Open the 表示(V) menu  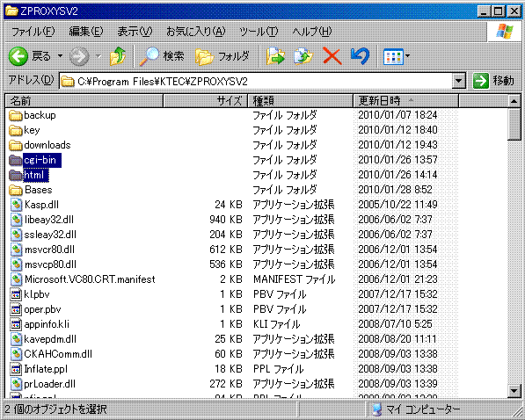[135, 32]
